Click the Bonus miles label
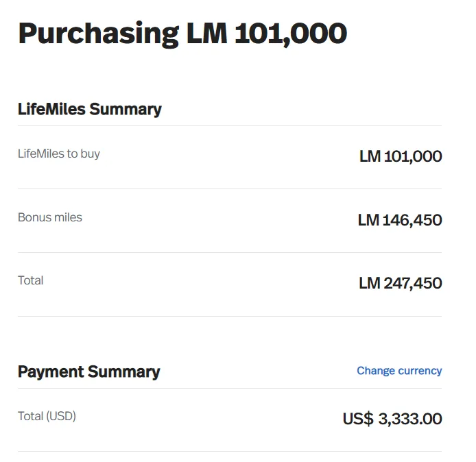The image size is (476, 462). [x=50, y=217]
